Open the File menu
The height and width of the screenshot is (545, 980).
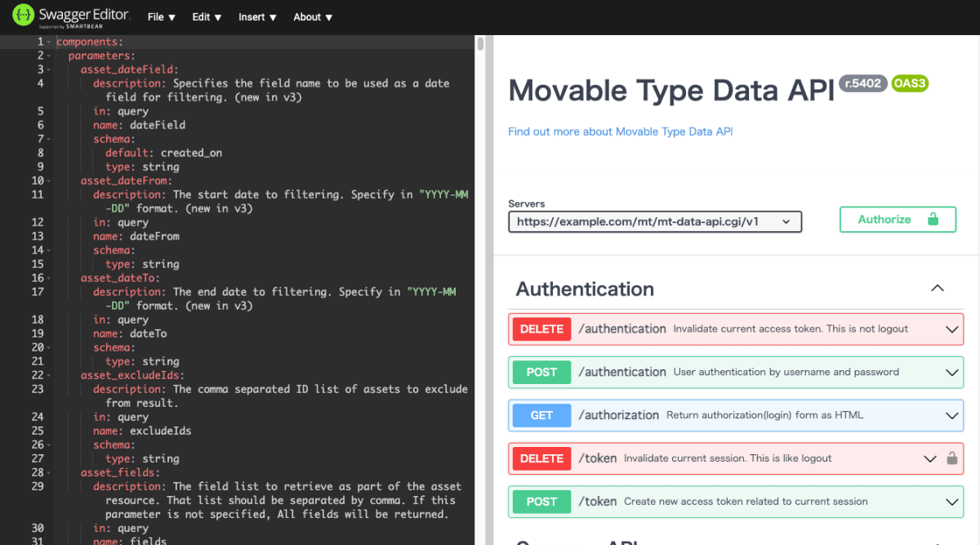pos(161,16)
